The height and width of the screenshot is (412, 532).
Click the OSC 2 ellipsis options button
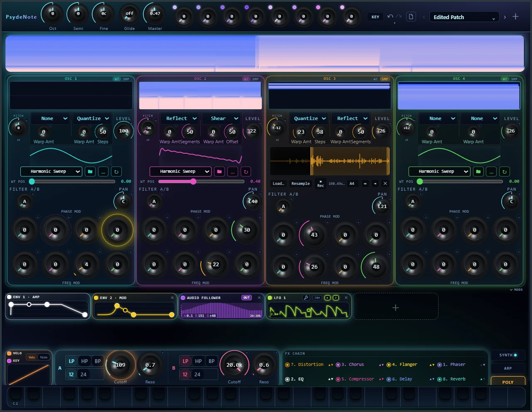tap(233, 172)
